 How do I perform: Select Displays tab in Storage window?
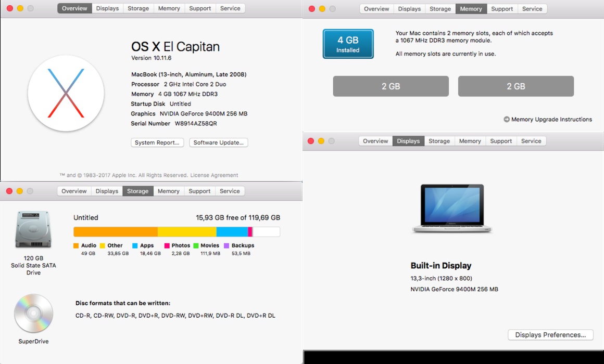(x=107, y=191)
